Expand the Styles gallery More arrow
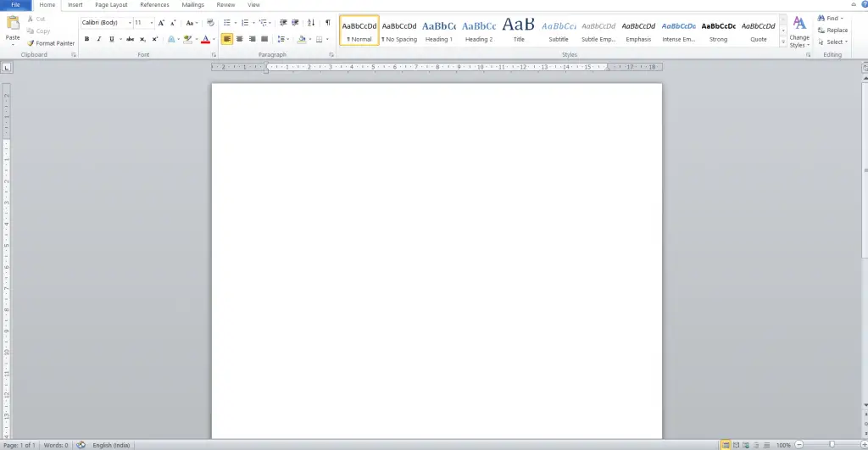 pyautogui.click(x=783, y=42)
